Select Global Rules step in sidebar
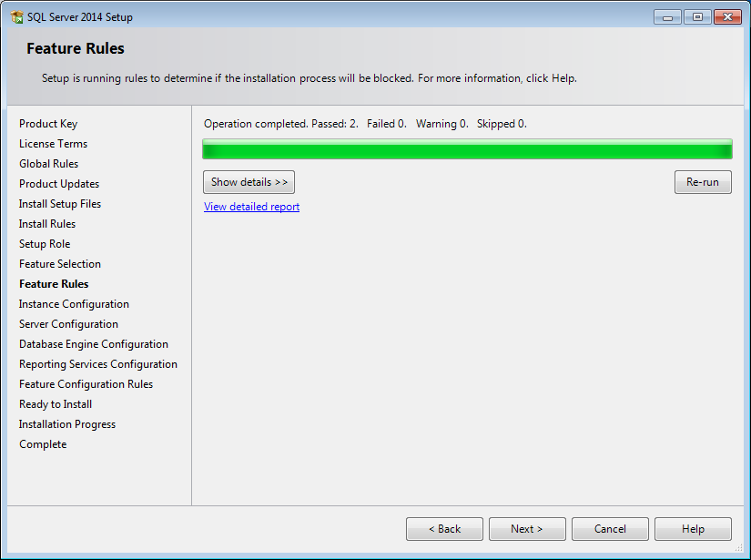The image size is (751, 560). [48, 164]
